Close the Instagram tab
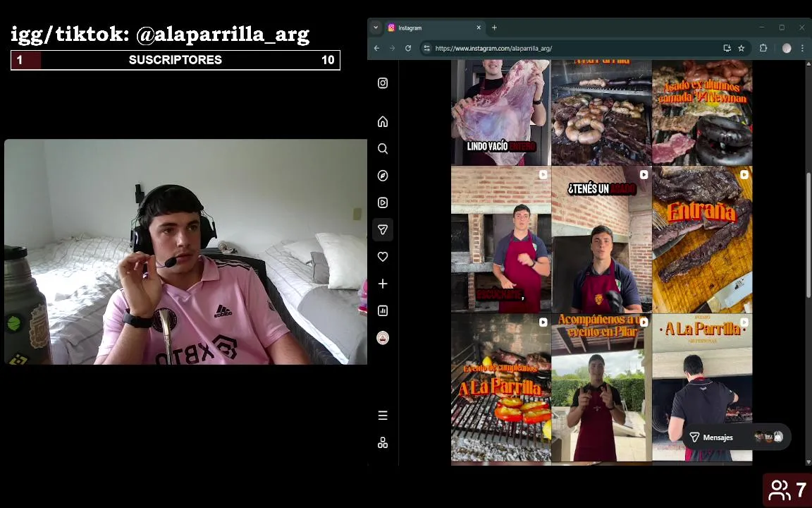The width and height of the screenshot is (812, 508). [x=479, y=28]
